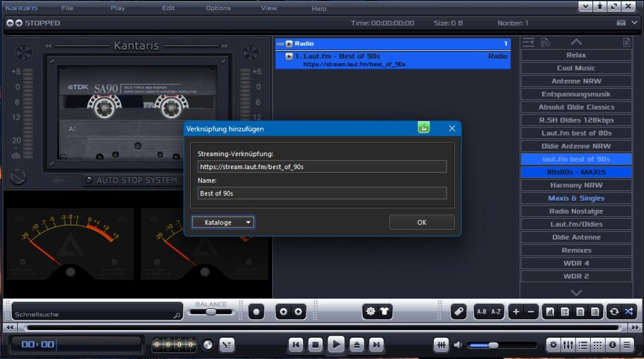Click the document-with-disc icon above the station list

coord(545,42)
